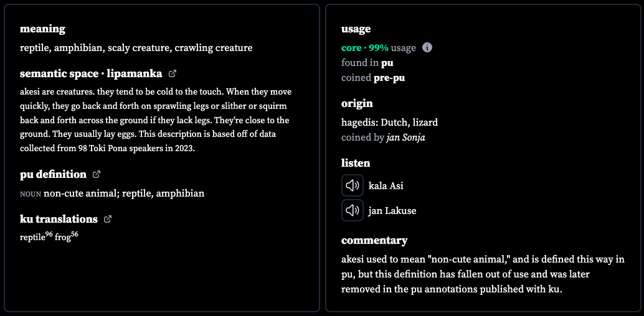Open external link icon beside pu definition
The image size is (644, 316).
coord(97,174)
